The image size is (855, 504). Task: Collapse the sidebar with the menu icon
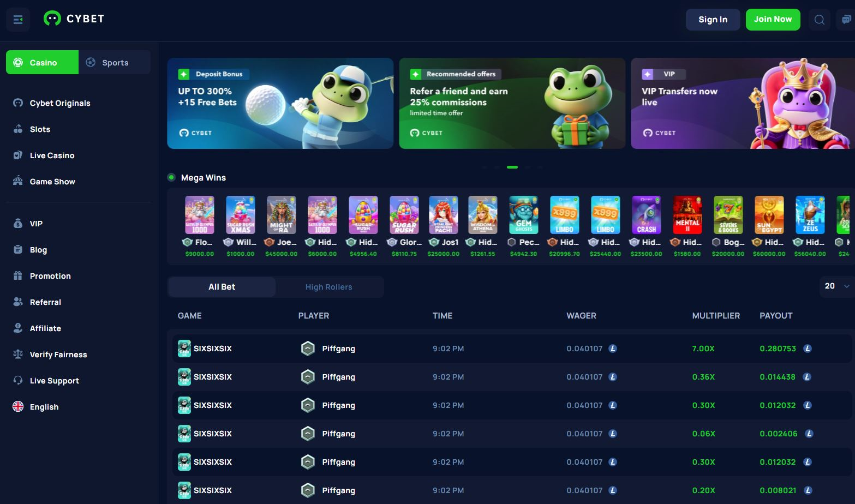coord(18,20)
